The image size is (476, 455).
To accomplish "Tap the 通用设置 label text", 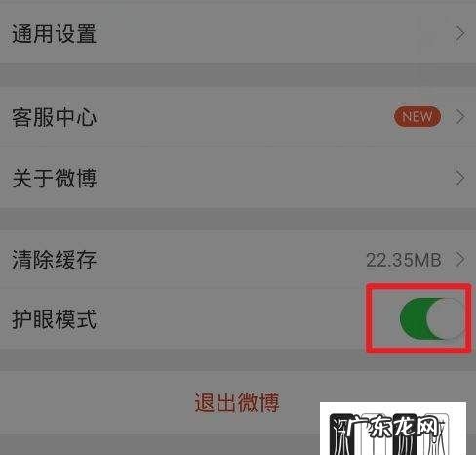I will click(x=54, y=34).
